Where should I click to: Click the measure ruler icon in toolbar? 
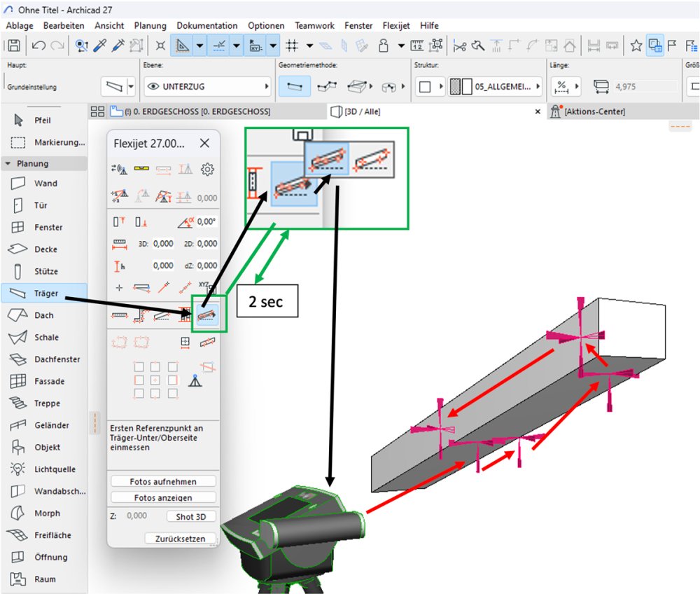417,45
